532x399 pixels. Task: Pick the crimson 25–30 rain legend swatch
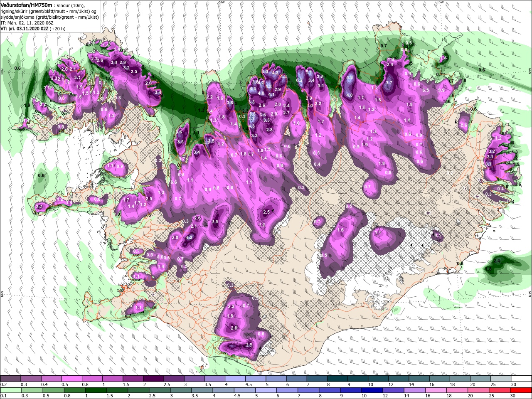(500, 390)
